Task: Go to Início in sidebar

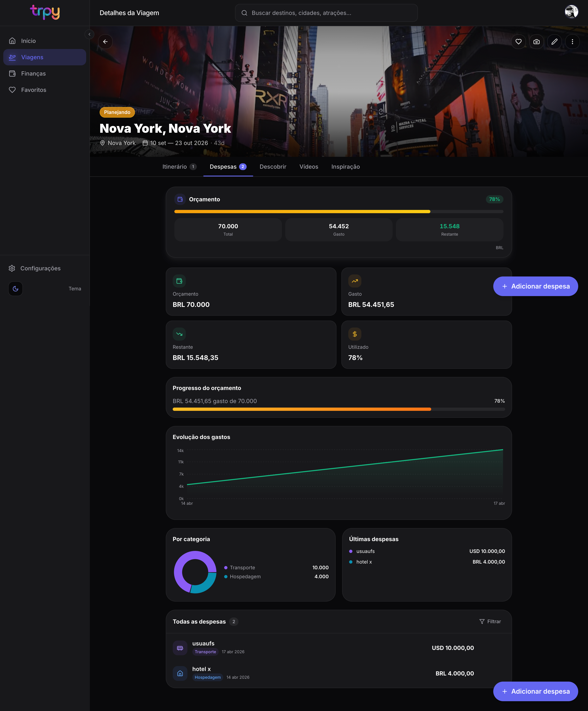Action: (x=45, y=41)
